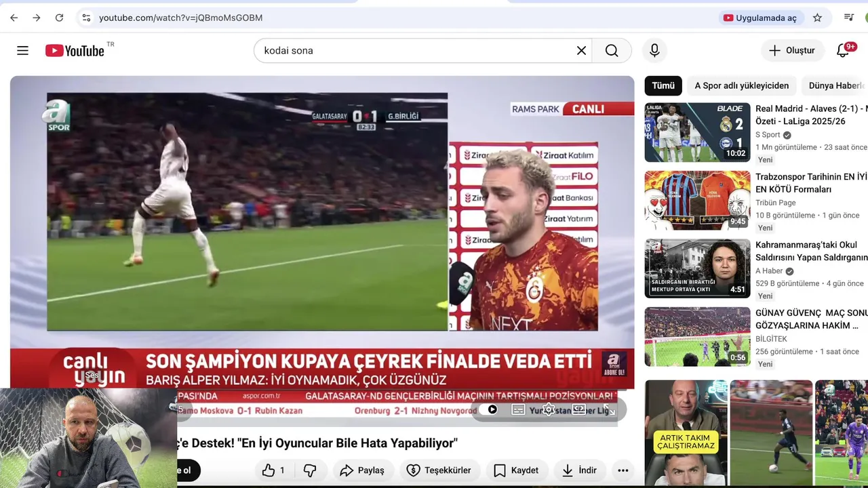868x488 pixels.
Task: Open S Sport channel link
Action: click(x=768, y=135)
